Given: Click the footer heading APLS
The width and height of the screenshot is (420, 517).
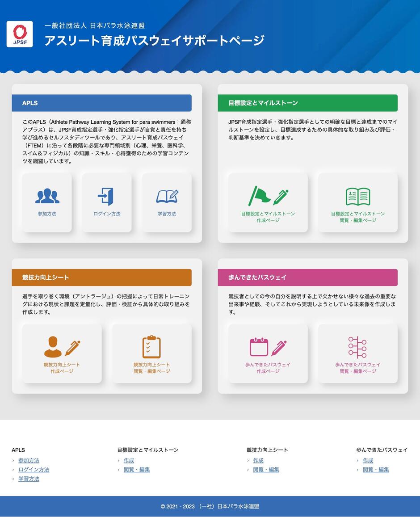Looking at the screenshot, I should pyautogui.click(x=18, y=450).
